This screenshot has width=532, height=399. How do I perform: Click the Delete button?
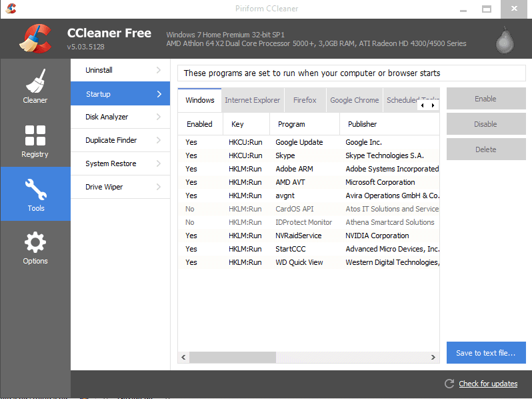(486, 149)
